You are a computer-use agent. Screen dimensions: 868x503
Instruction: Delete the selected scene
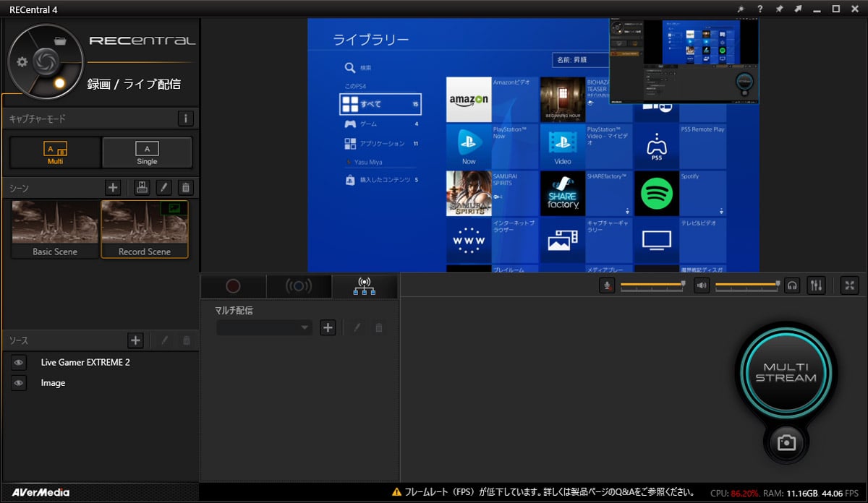tap(186, 188)
